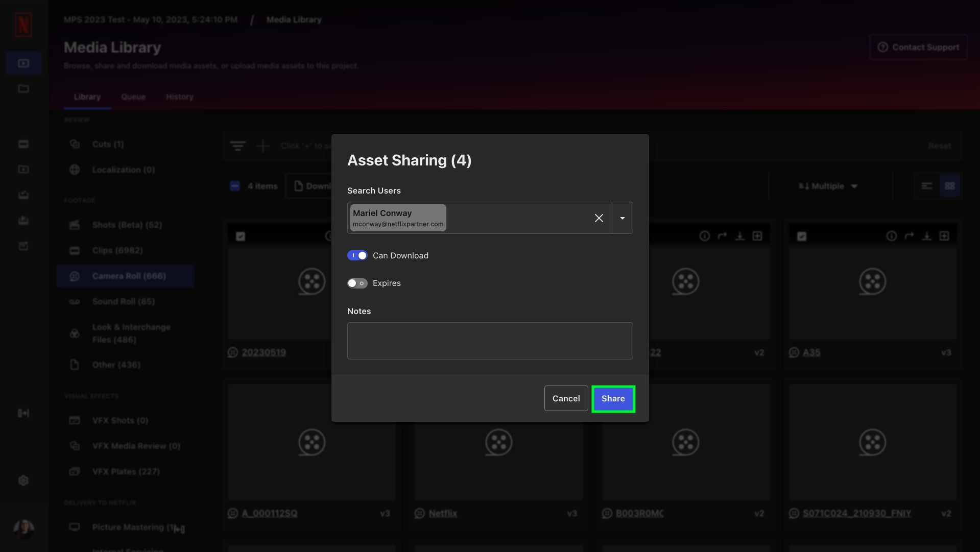
Task: Open the A35 asset link
Action: [811, 352]
